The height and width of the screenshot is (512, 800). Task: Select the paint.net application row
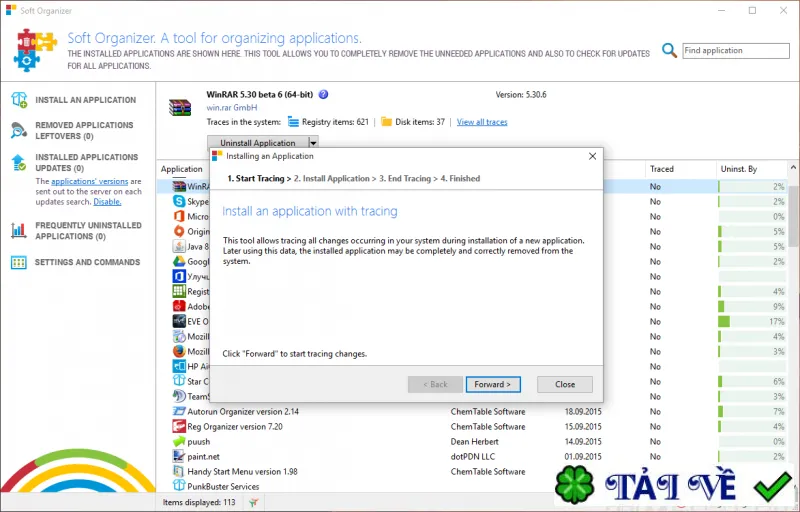(x=472, y=456)
